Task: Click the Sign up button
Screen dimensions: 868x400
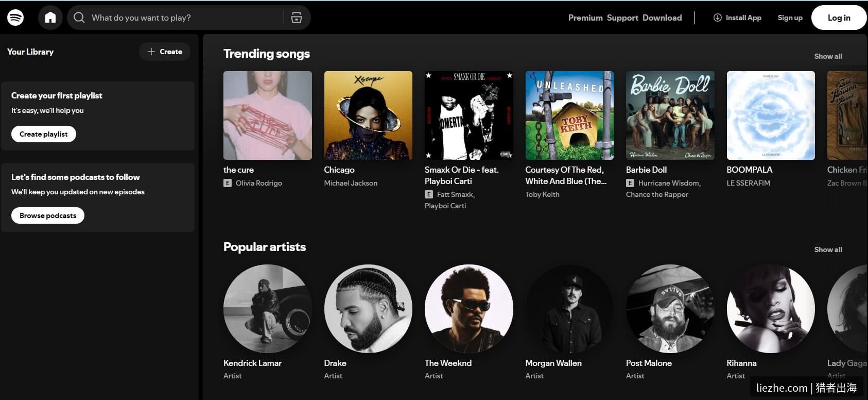Action: [790, 18]
